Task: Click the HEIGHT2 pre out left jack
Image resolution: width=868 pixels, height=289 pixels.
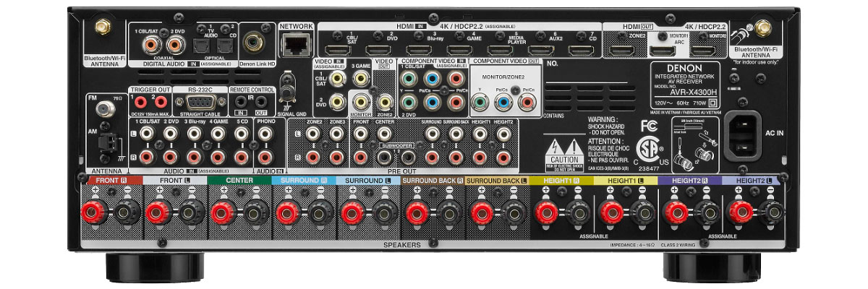Action: click(505, 133)
